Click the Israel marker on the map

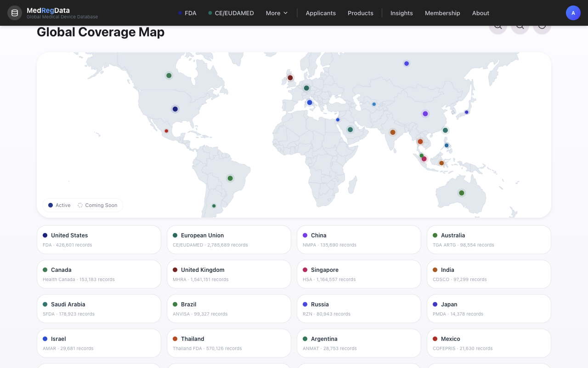[x=338, y=120]
